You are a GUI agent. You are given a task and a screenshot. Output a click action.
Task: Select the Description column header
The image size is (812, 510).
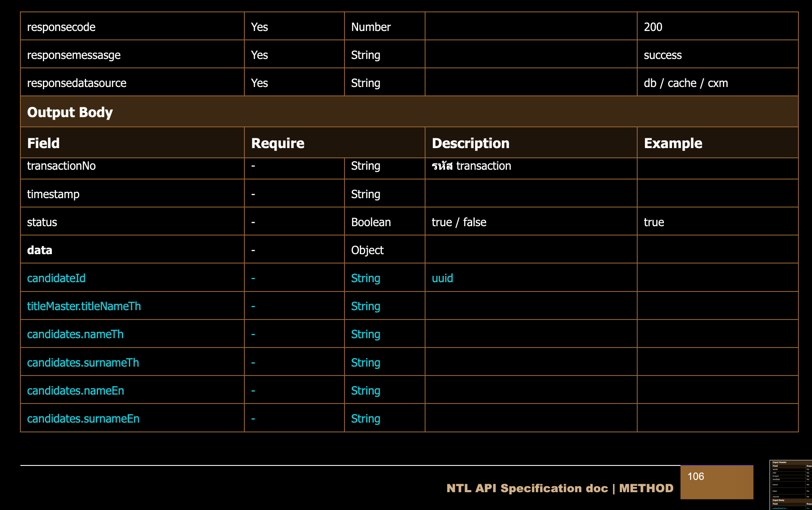click(x=470, y=143)
